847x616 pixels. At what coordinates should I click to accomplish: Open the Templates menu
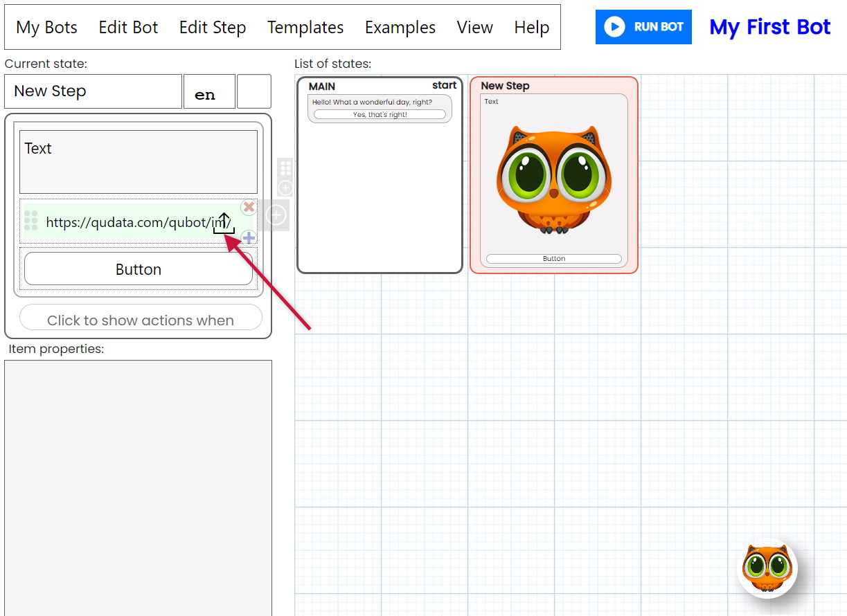click(x=305, y=28)
